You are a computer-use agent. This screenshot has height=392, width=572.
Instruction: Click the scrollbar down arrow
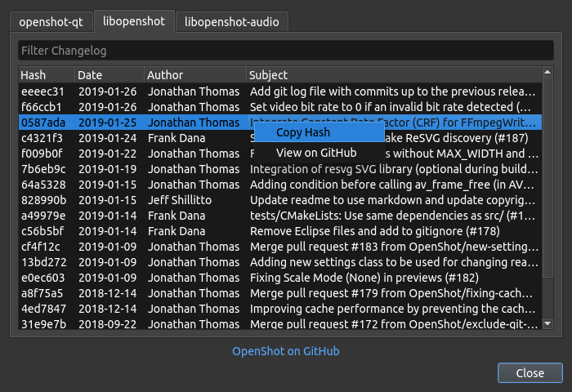pyautogui.click(x=547, y=324)
